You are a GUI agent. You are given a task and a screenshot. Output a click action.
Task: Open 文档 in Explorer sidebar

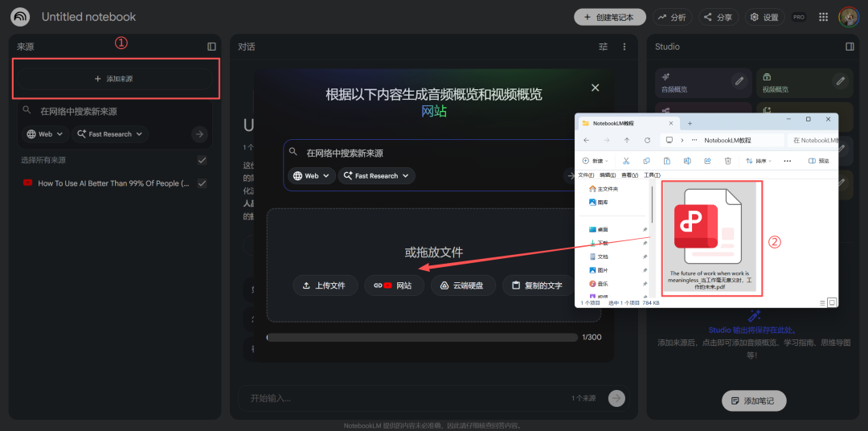(599, 257)
